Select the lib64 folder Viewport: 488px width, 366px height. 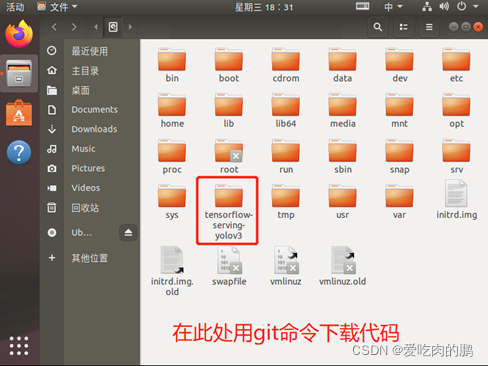(286, 110)
